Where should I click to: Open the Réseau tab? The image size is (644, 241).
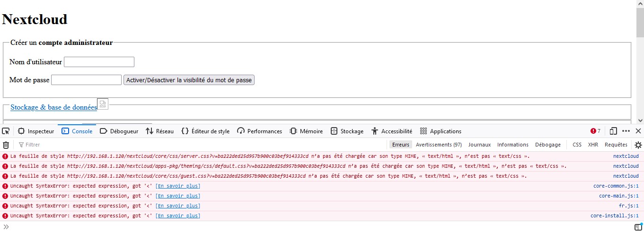160,131
